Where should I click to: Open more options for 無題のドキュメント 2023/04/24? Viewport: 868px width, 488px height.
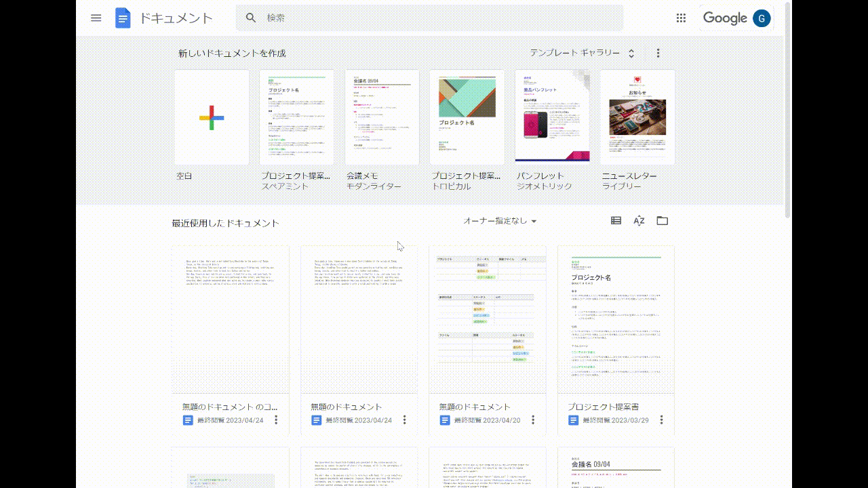click(x=405, y=420)
